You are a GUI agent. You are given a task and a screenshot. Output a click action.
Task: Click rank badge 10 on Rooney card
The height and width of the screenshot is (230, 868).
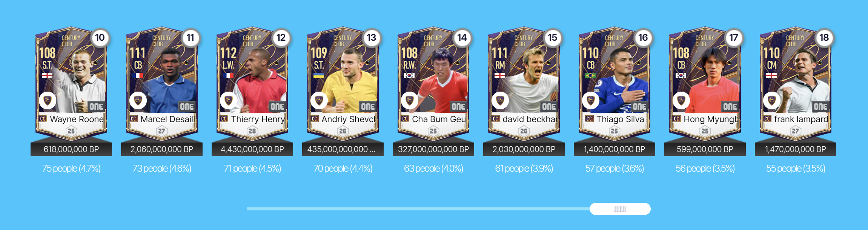point(100,38)
